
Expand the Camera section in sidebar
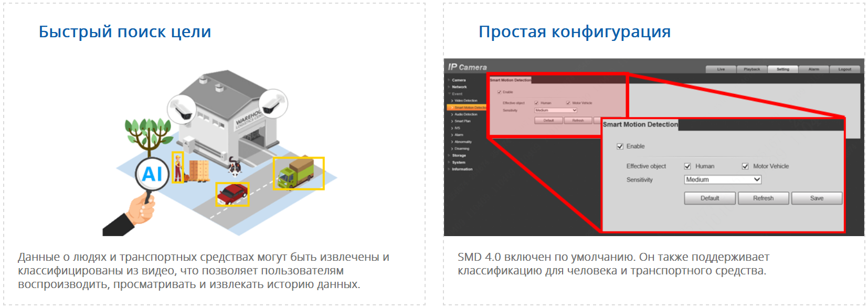click(x=459, y=80)
